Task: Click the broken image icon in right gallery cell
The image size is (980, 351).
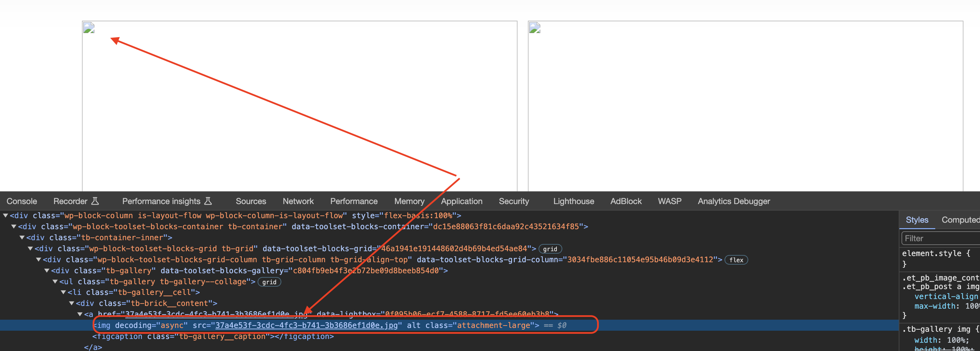Action: point(534,28)
